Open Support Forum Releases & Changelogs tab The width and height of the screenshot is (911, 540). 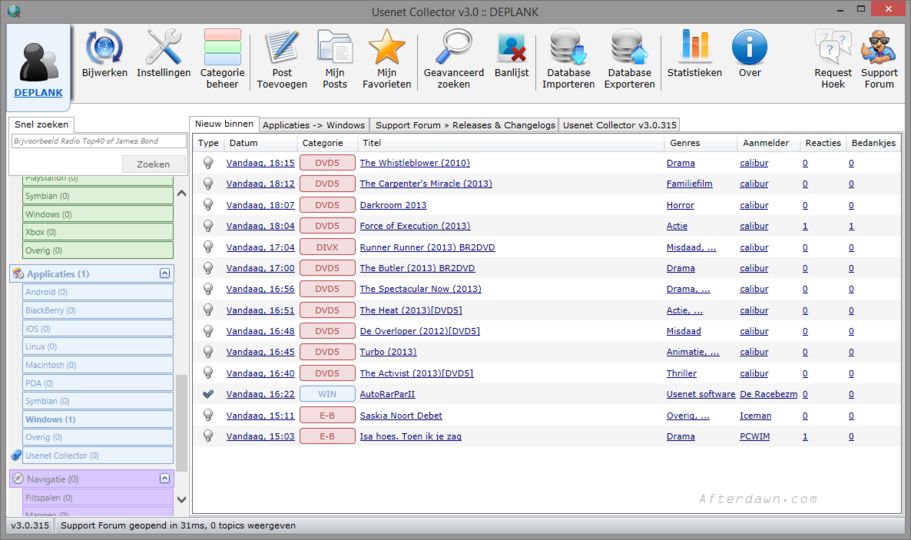point(465,125)
